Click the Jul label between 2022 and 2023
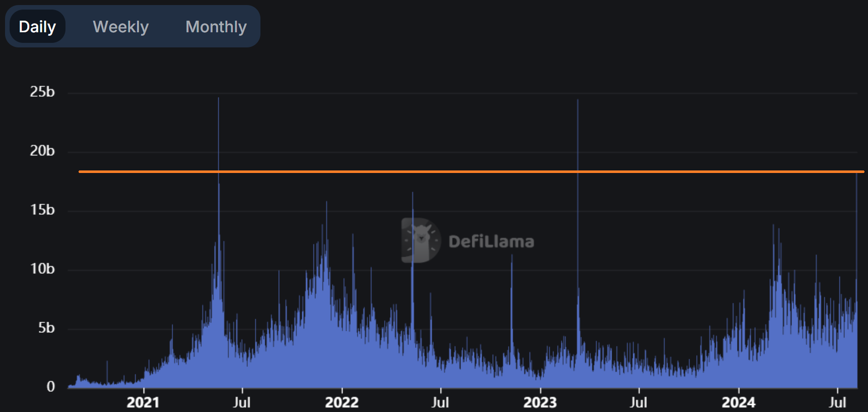Image resolution: width=868 pixels, height=412 pixels. [x=440, y=402]
